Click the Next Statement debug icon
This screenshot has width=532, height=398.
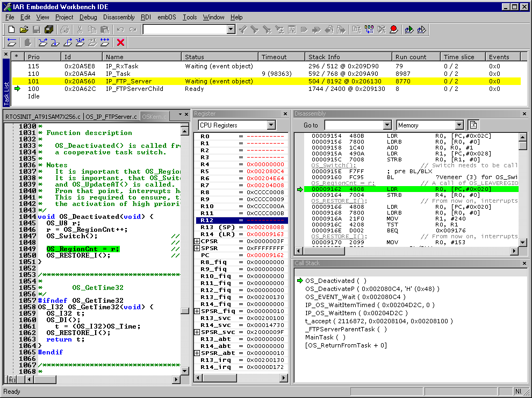click(x=80, y=42)
